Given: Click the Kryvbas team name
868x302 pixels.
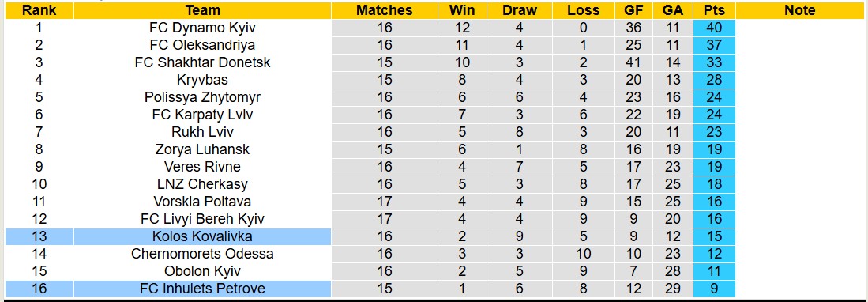Looking at the screenshot, I should click(x=203, y=80).
